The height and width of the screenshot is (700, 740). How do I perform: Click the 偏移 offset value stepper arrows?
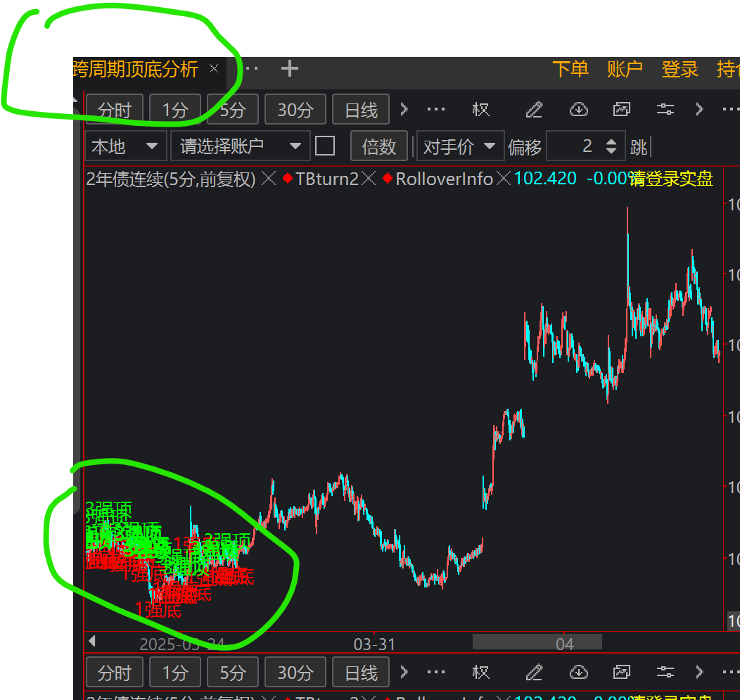pyautogui.click(x=611, y=146)
